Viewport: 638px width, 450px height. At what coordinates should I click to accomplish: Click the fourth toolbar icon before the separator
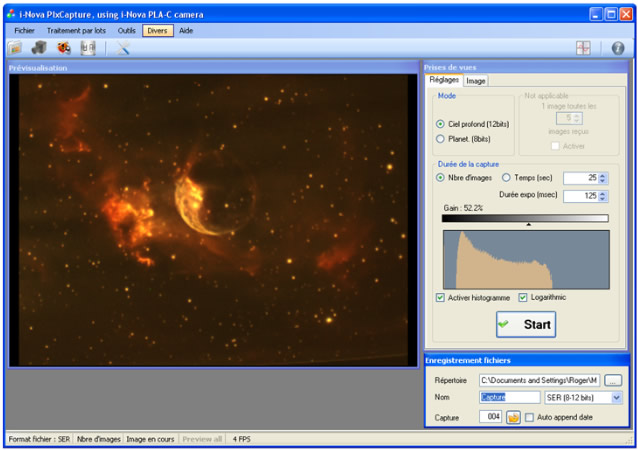[88, 47]
